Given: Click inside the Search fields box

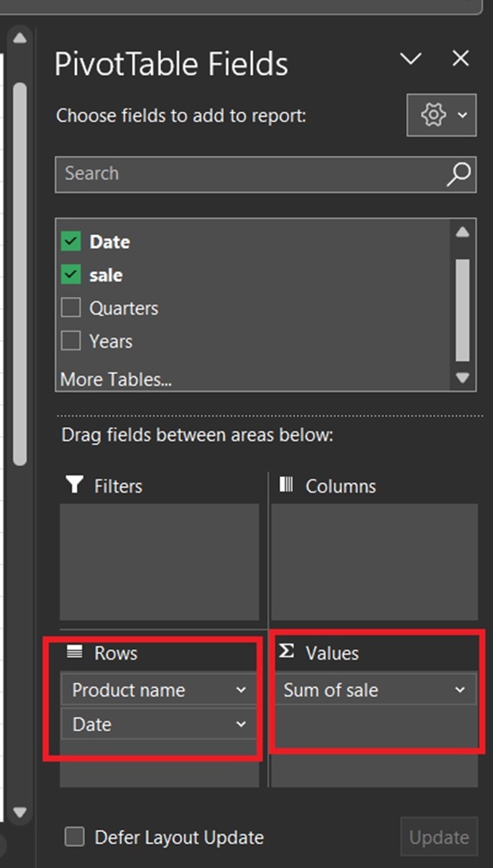Looking at the screenshot, I should [250, 174].
